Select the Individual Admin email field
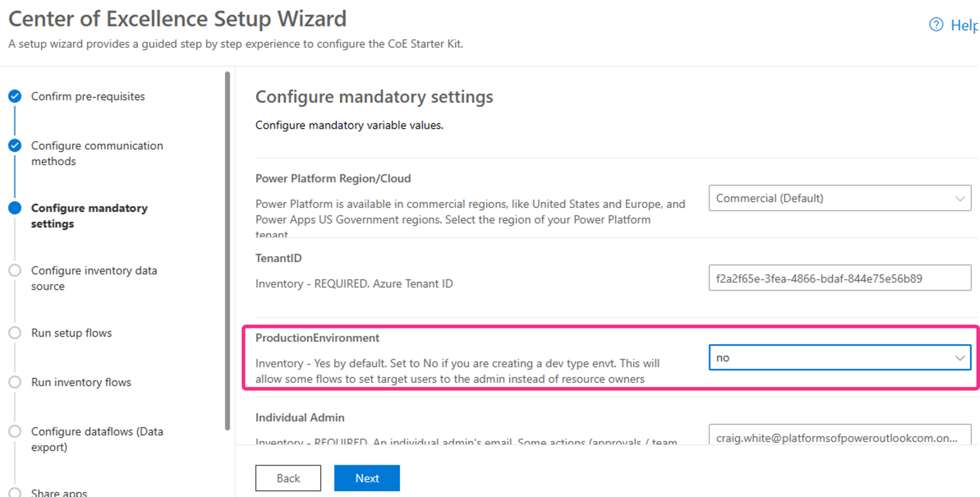This screenshot has width=980, height=497. tap(839, 437)
